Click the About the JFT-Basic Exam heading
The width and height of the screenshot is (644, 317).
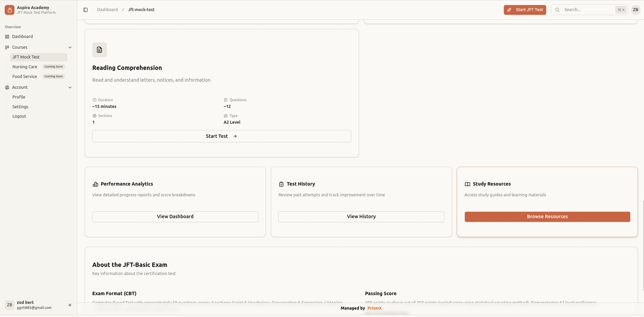tap(130, 265)
